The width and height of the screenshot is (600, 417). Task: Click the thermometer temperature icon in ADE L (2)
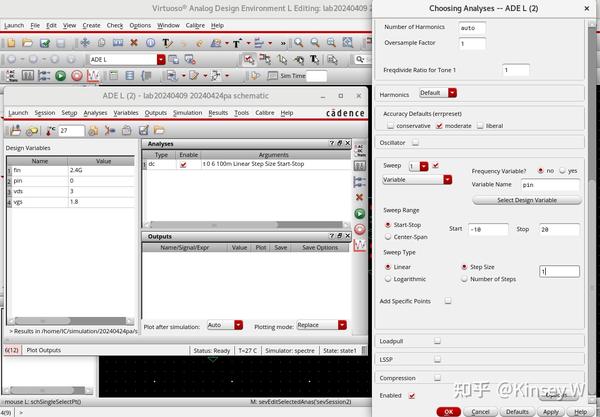coord(50,131)
